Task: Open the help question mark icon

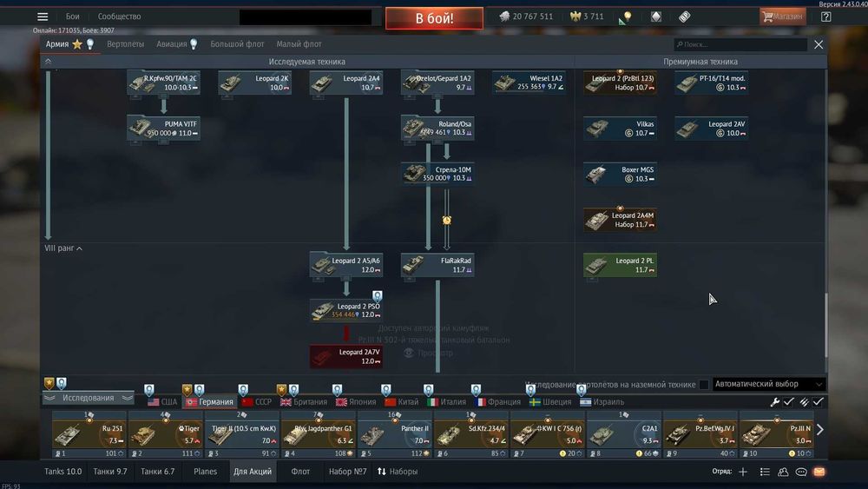Action: 826,17
